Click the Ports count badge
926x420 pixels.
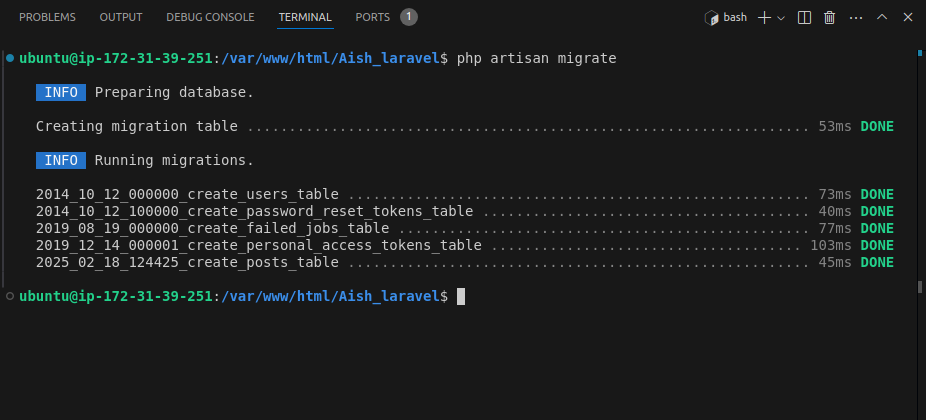pyautogui.click(x=409, y=17)
